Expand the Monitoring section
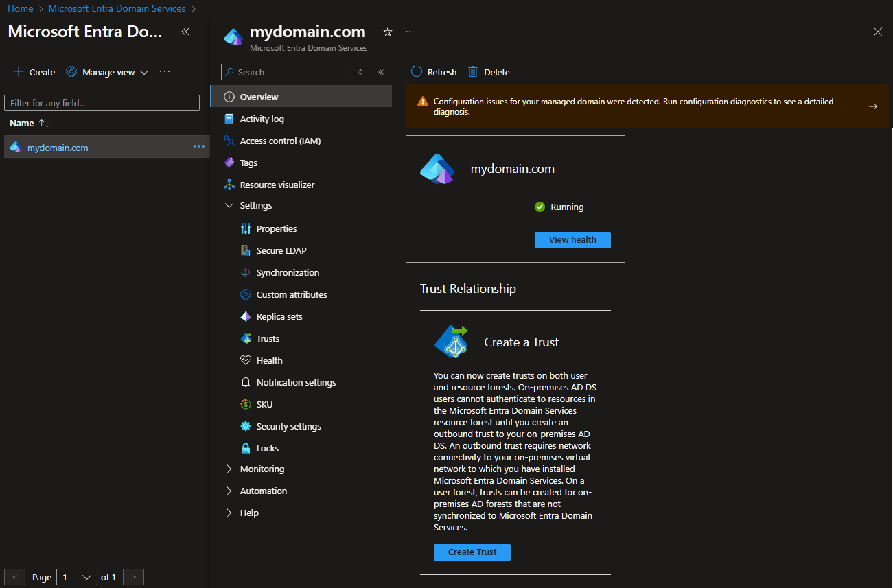 point(229,469)
